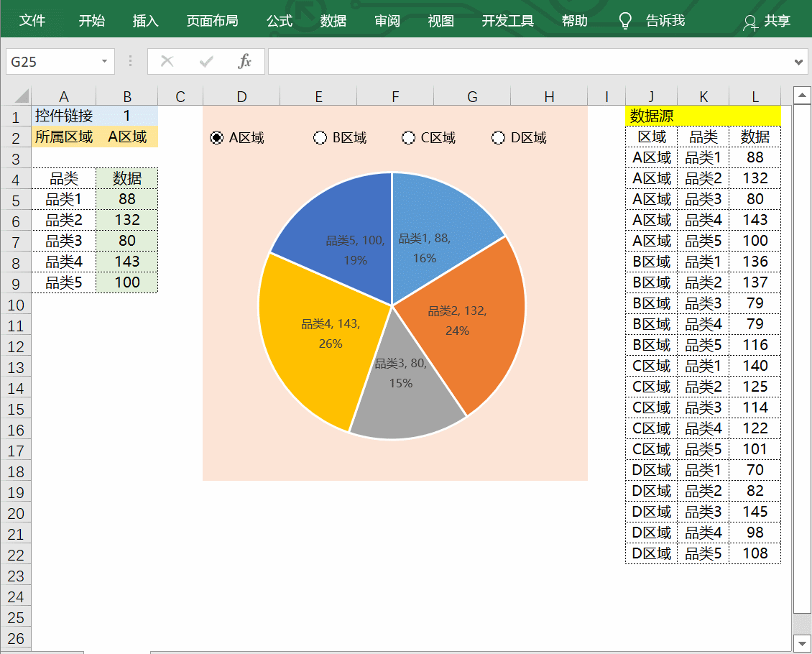Open the 文件 menu
This screenshot has width=812, height=654.
(x=32, y=21)
